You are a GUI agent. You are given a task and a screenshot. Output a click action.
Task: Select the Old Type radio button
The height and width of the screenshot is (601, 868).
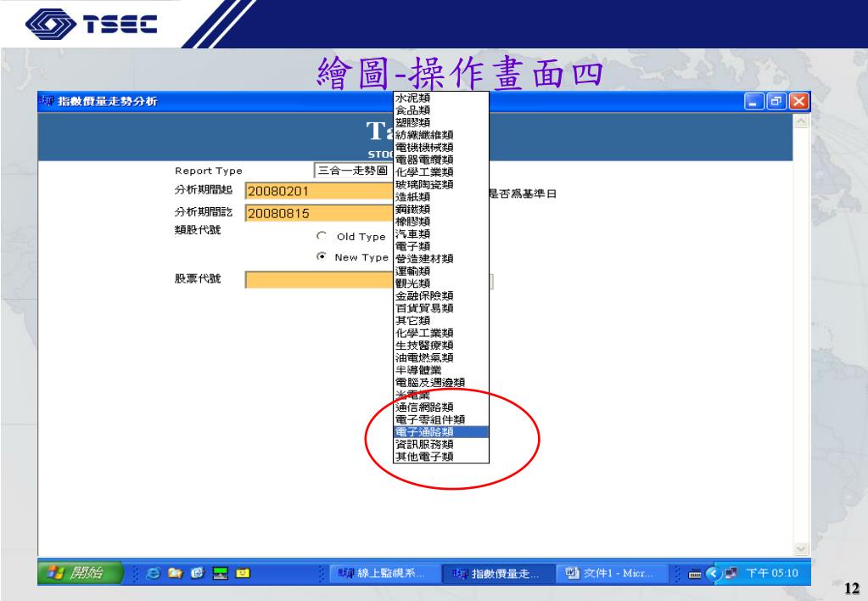tap(322, 236)
